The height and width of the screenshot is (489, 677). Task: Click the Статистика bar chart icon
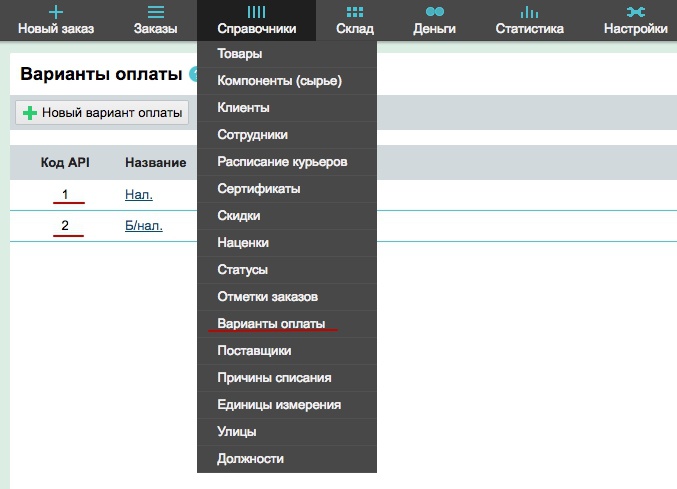(529, 12)
